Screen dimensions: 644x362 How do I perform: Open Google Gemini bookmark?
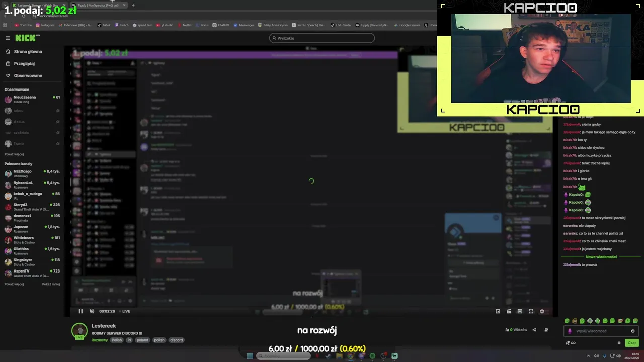click(407, 25)
